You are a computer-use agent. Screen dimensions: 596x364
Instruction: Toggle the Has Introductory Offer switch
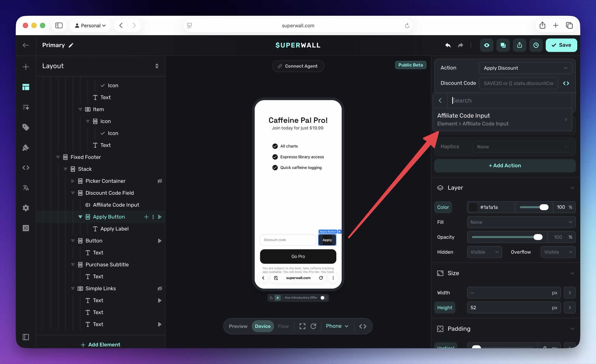(324, 298)
